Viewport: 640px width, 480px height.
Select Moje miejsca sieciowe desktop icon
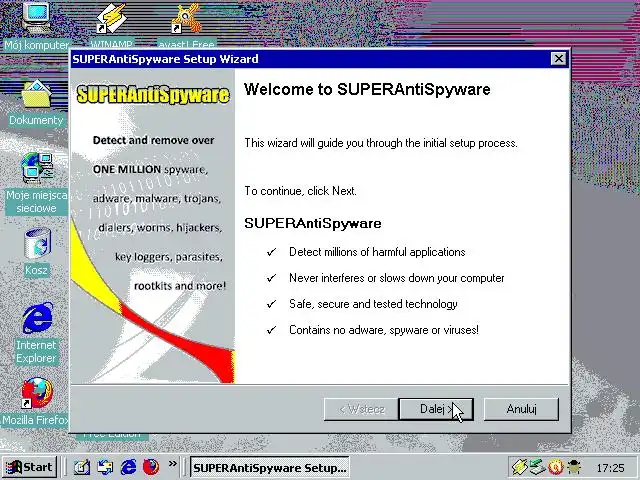point(36,184)
